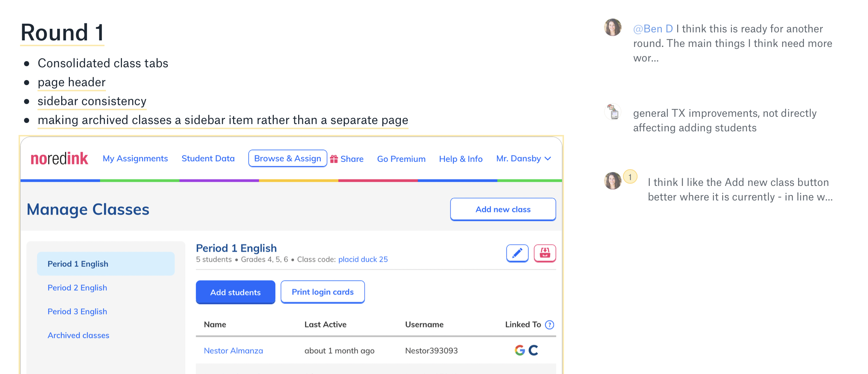
Task: Open the My Assignments menu item
Action: 135,159
